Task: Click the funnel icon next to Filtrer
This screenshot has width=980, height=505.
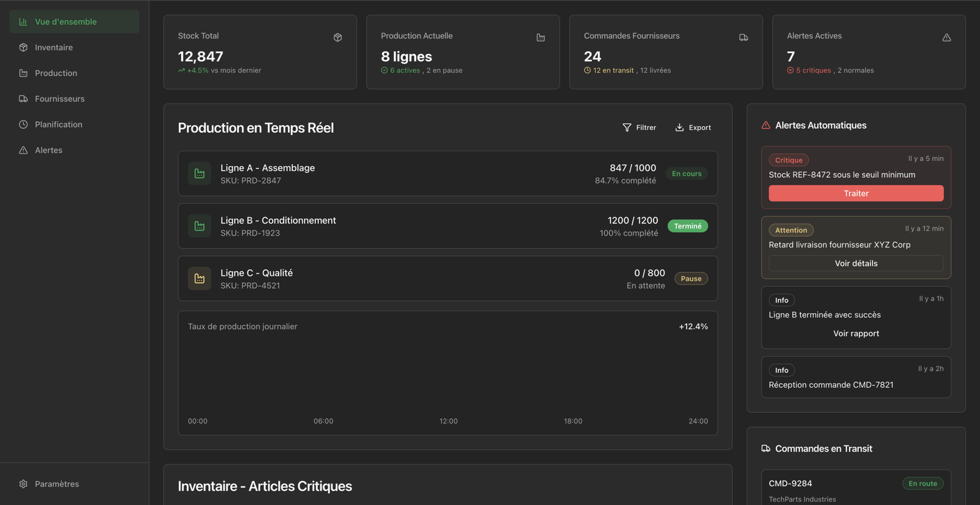Action: pyautogui.click(x=627, y=127)
